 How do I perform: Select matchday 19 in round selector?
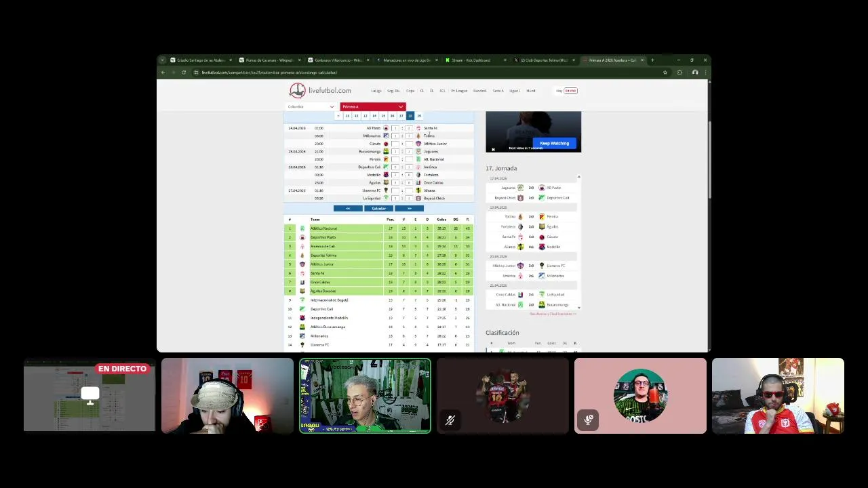tap(418, 116)
